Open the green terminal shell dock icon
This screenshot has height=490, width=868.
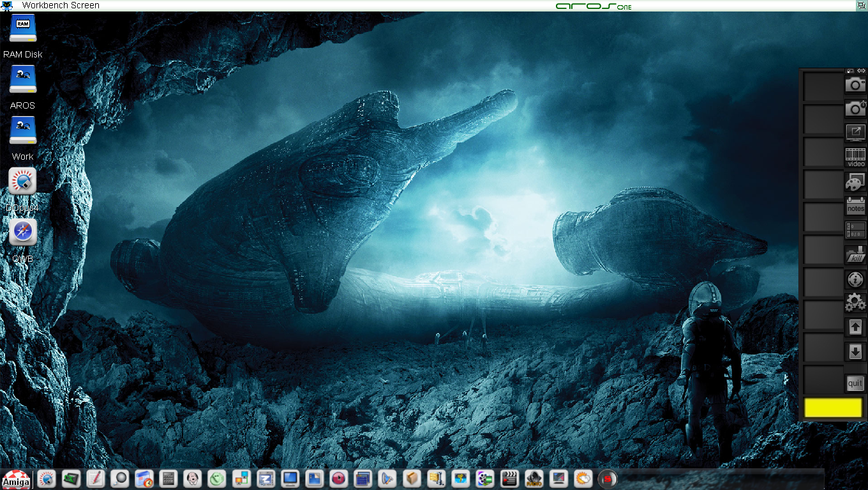[x=71, y=479]
